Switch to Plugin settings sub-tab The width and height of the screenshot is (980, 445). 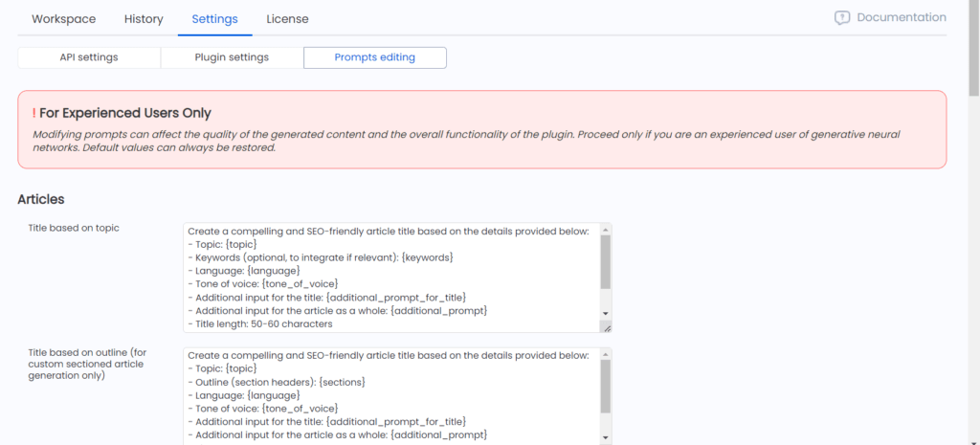pyautogui.click(x=232, y=57)
